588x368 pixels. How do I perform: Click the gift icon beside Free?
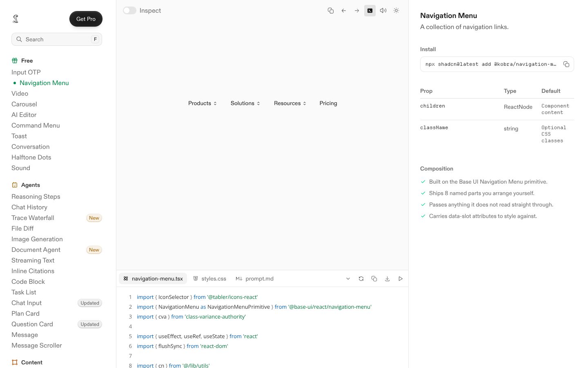pyautogui.click(x=15, y=61)
